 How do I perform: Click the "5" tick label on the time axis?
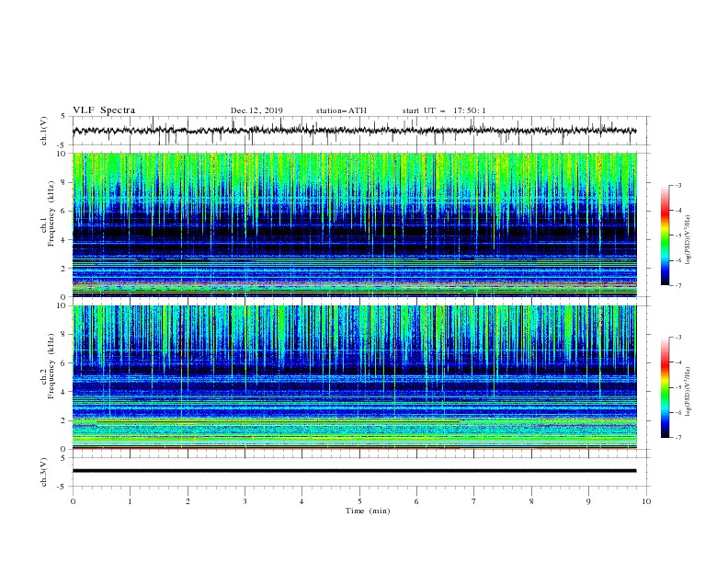coord(359,501)
